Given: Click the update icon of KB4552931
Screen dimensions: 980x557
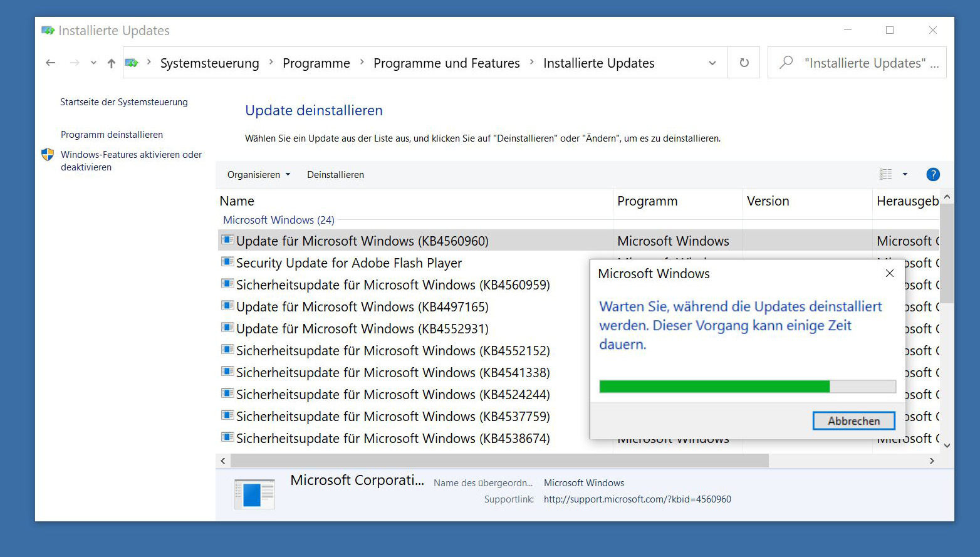Looking at the screenshot, I should pyautogui.click(x=227, y=328).
